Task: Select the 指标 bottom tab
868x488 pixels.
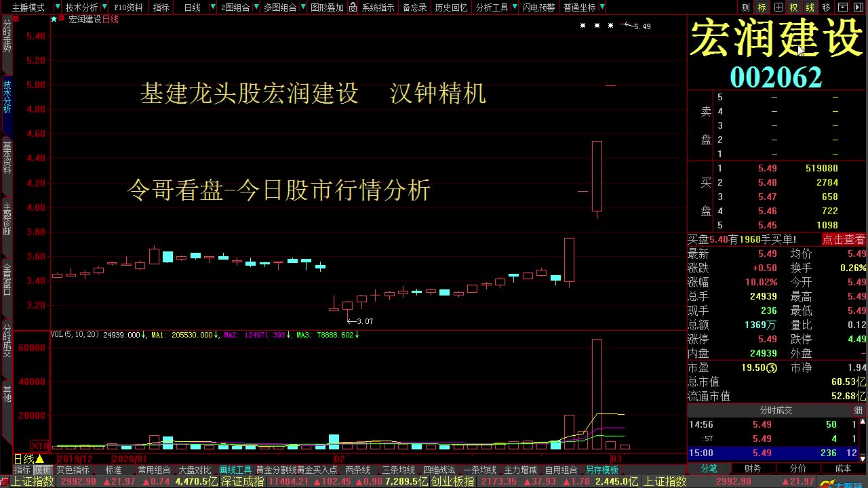Action: (x=22, y=470)
